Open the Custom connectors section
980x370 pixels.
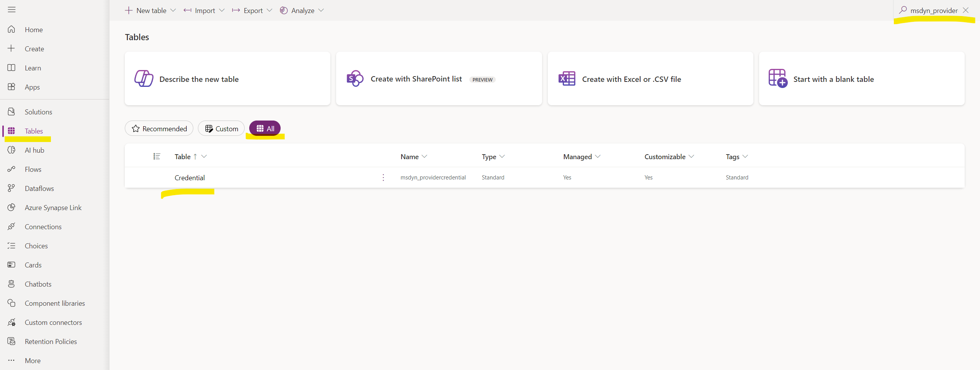pyautogui.click(x=53, y=322)
